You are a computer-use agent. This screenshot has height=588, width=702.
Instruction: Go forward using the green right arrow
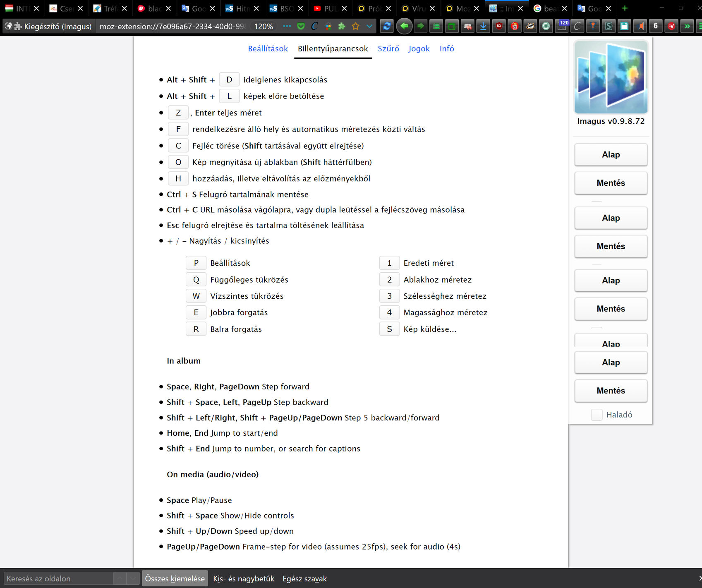pos(421,26)
